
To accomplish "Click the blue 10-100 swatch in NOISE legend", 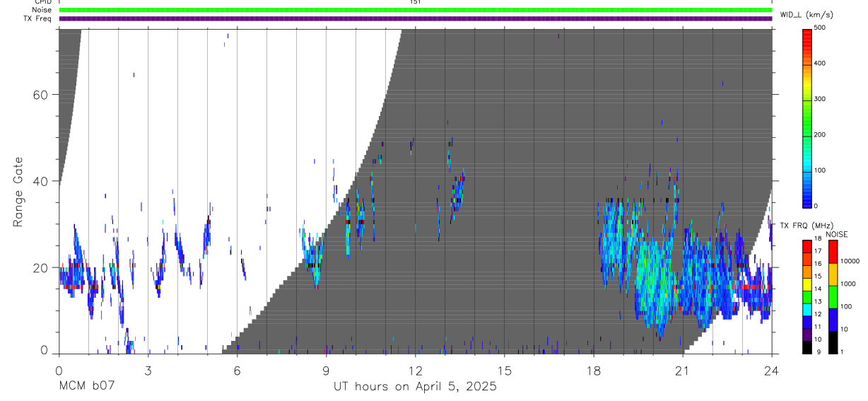I will coord(833,318).
